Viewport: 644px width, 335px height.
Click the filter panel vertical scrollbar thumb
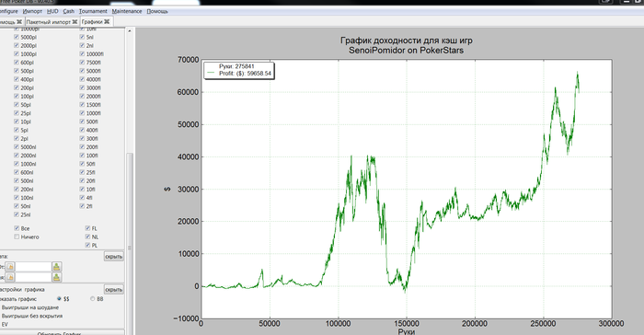tap(130, 243)
